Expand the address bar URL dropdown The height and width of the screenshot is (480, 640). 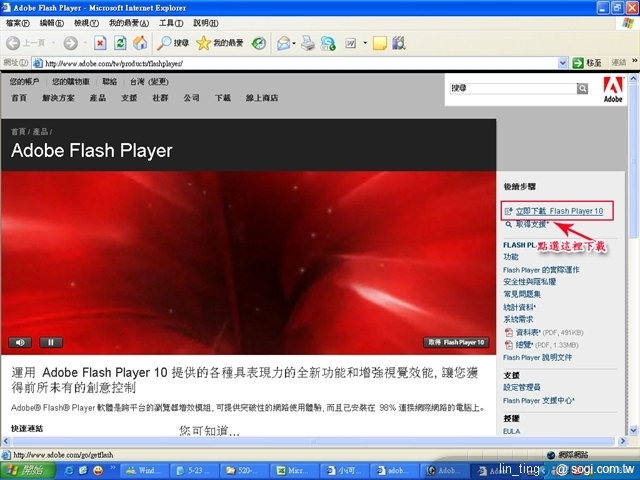click(x=563, y=63)
